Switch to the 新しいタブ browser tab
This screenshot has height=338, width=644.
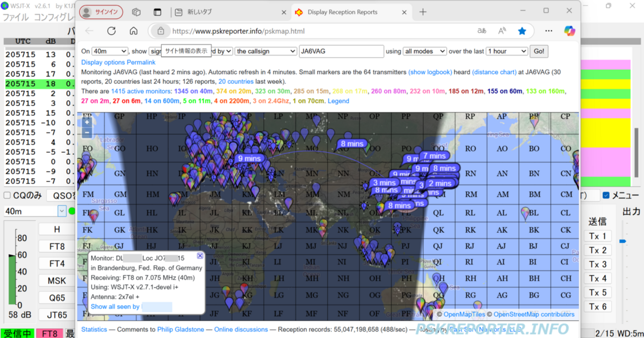[230, 12]
